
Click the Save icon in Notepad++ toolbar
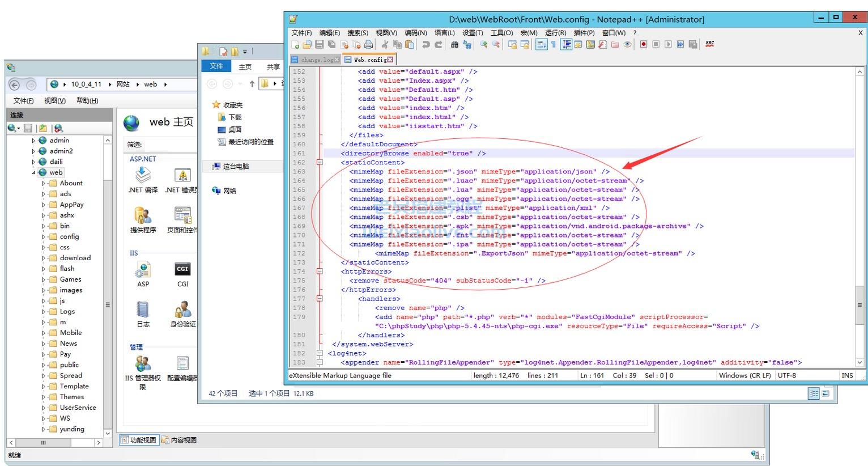[319, 44]
